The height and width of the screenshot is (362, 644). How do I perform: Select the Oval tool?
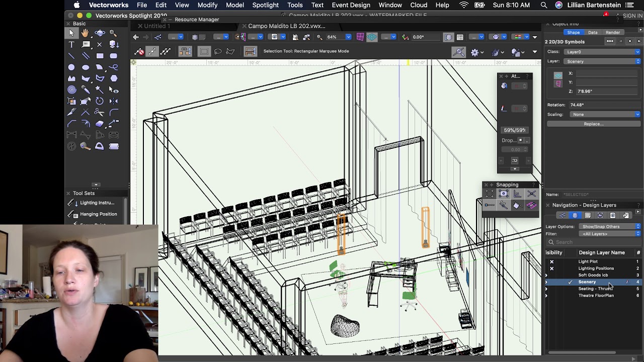click(86, 67)
